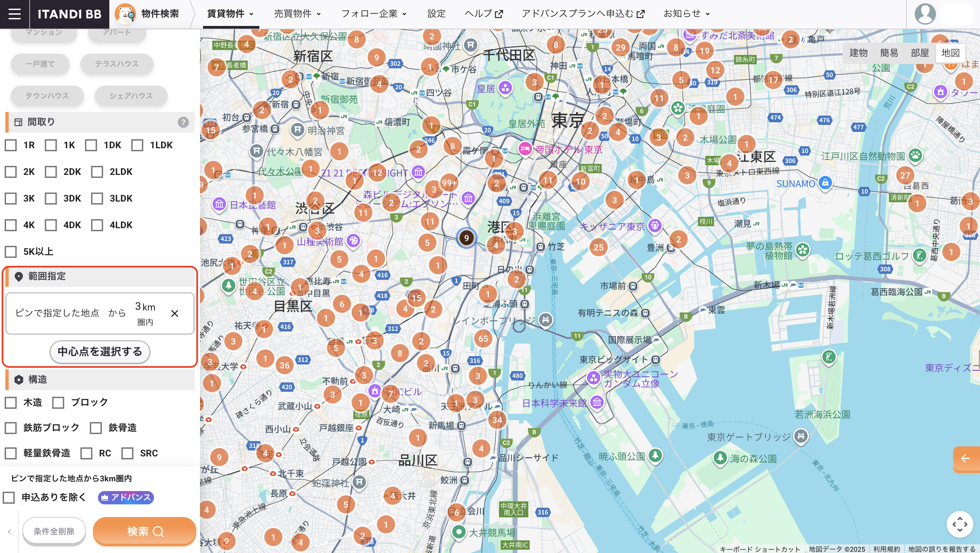Open the 売買物件 dropdown menu
Screen dimensions: 980x553
(297, 14)
